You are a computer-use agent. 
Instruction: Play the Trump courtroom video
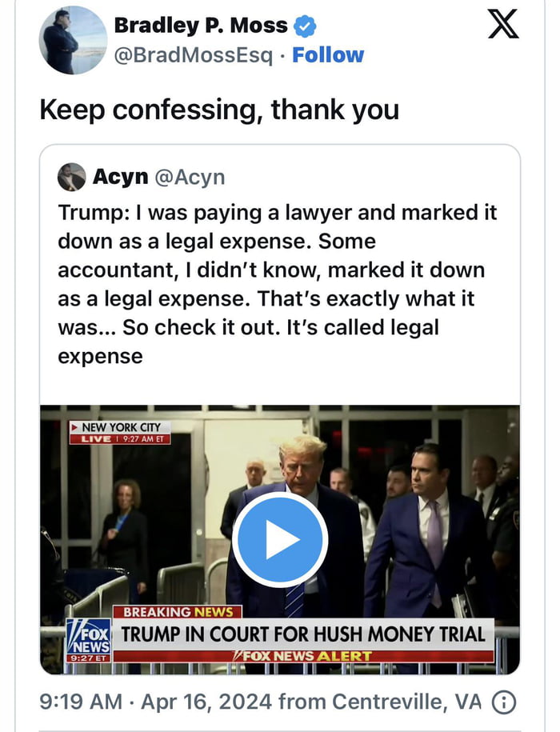(x=279, y=539)
